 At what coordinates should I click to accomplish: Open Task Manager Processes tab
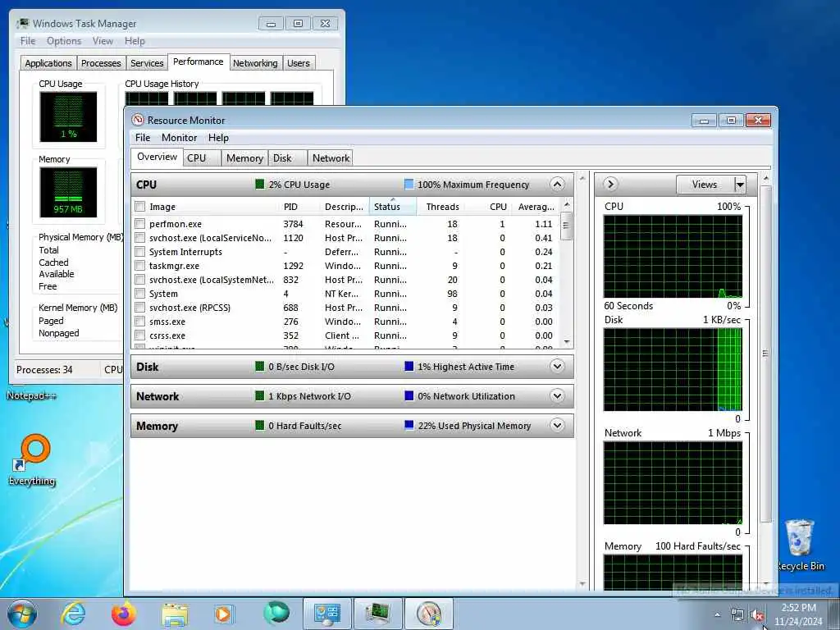101,63
